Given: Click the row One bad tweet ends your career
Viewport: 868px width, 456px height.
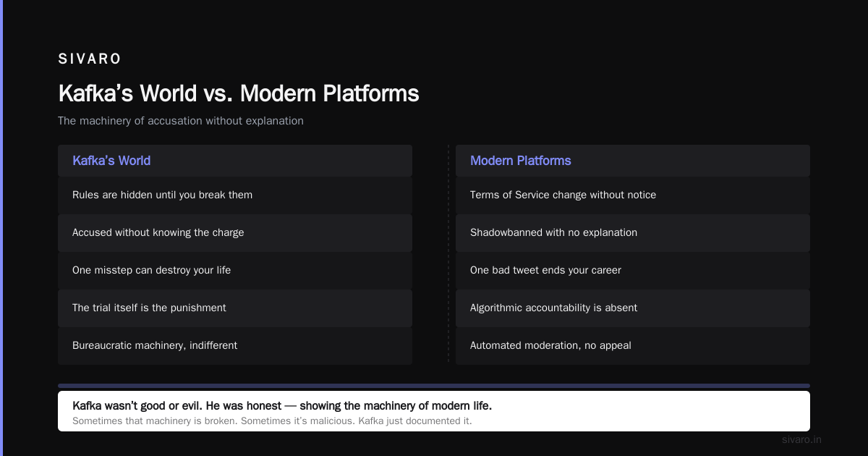Looking at the screenshot, I should 633,271.
